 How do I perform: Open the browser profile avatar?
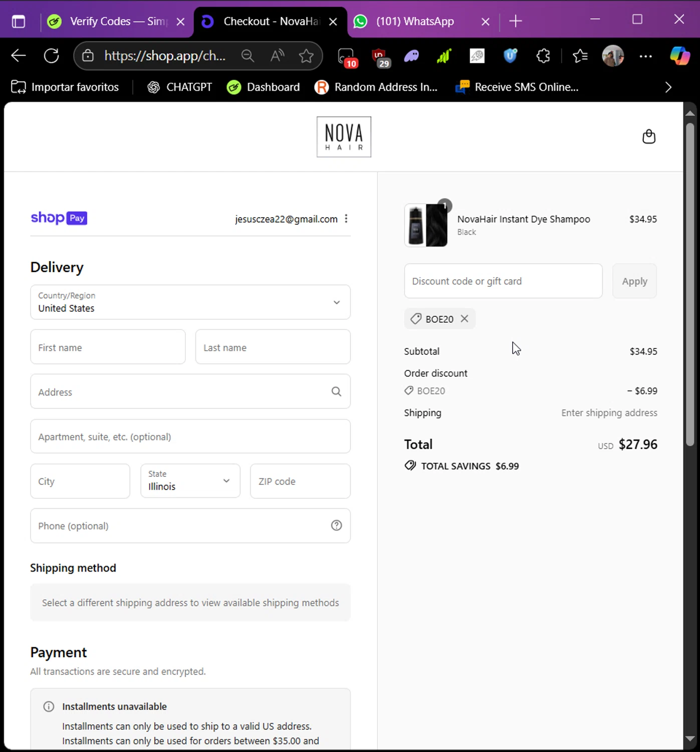tap(613, 56)
